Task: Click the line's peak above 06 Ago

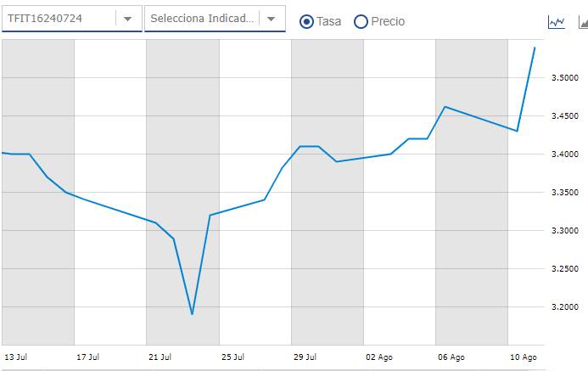Action: (445, 107)
